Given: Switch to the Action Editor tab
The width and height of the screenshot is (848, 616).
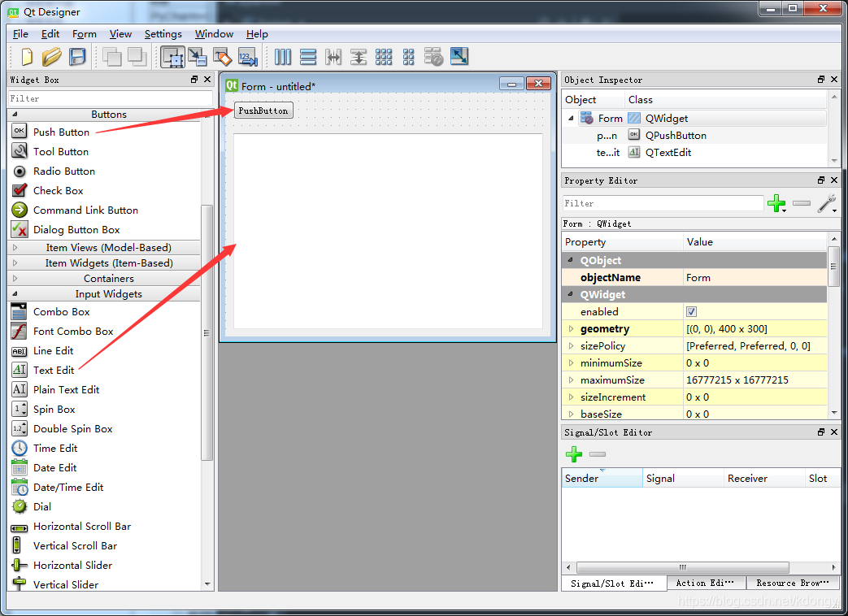Looking at the screenshot, I should (706, 582).
